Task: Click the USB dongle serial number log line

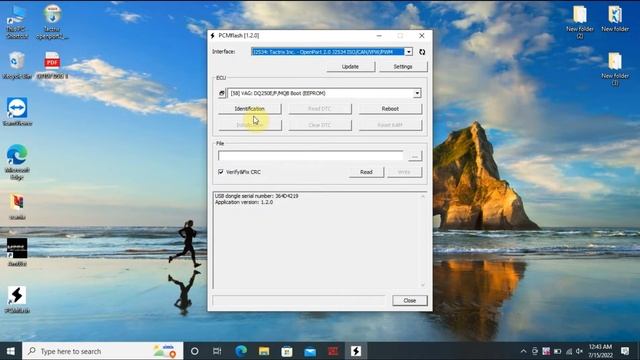Action: [256, 196]
